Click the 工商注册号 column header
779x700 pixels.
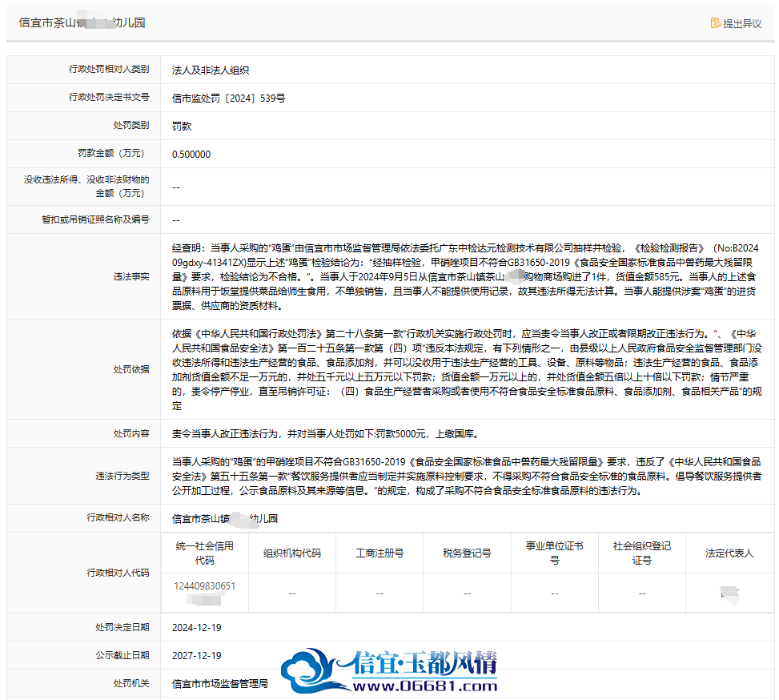[379, 553]
